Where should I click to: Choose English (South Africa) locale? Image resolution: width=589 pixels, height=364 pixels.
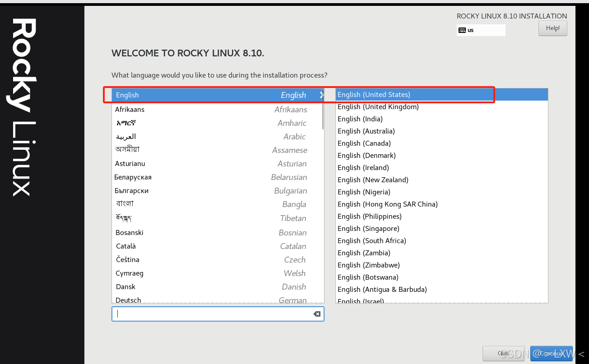click(x=441, y=241)
